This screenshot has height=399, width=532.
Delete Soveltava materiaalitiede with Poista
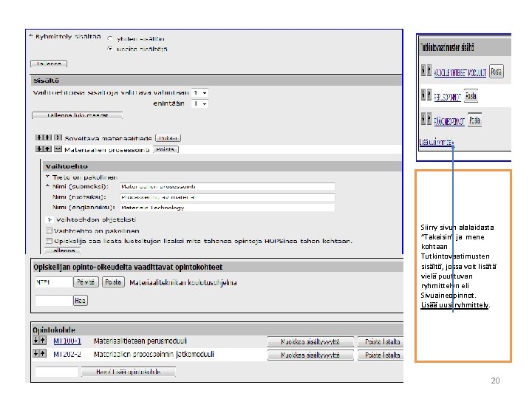[x=168, y=138]
